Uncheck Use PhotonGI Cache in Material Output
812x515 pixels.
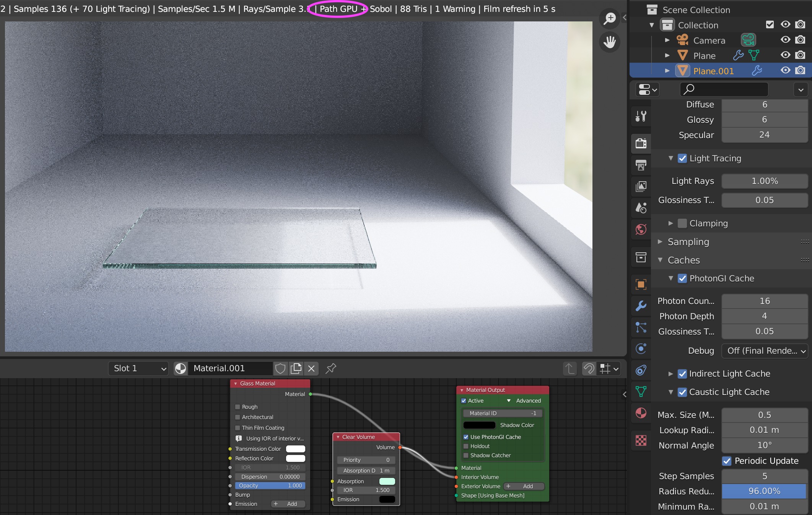[x=466, y=437]
